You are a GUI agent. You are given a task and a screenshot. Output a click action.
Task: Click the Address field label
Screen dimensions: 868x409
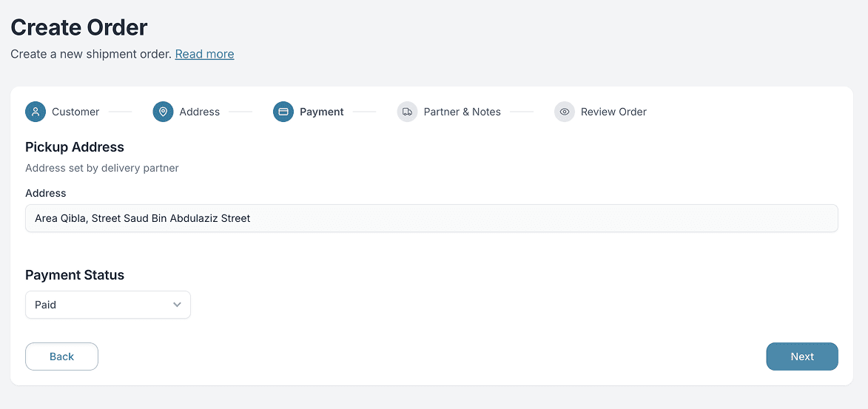(46, 193)
